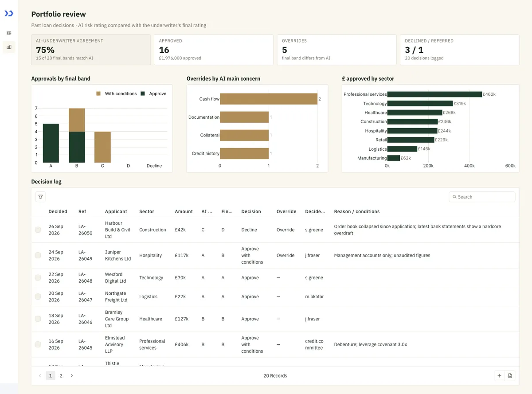
Task: Click the Sector column header
Action: 147,211
